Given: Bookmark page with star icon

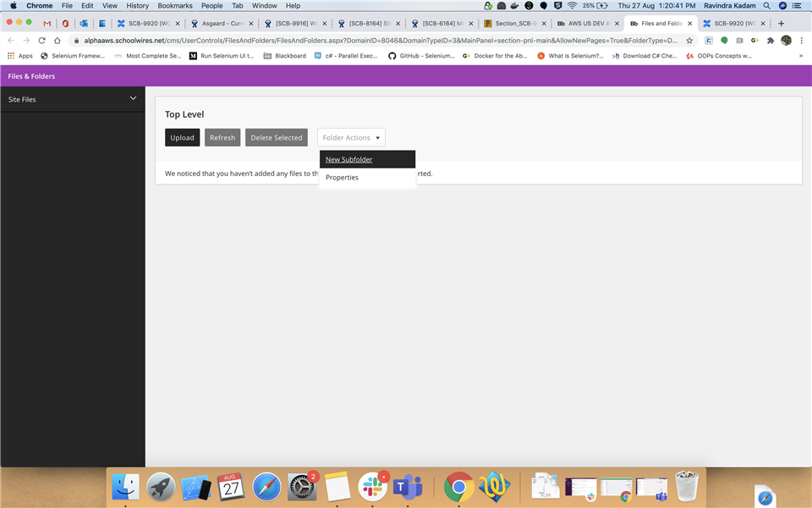Looking at the screenshot, I should pyautogui.click(x=689, y=41).
